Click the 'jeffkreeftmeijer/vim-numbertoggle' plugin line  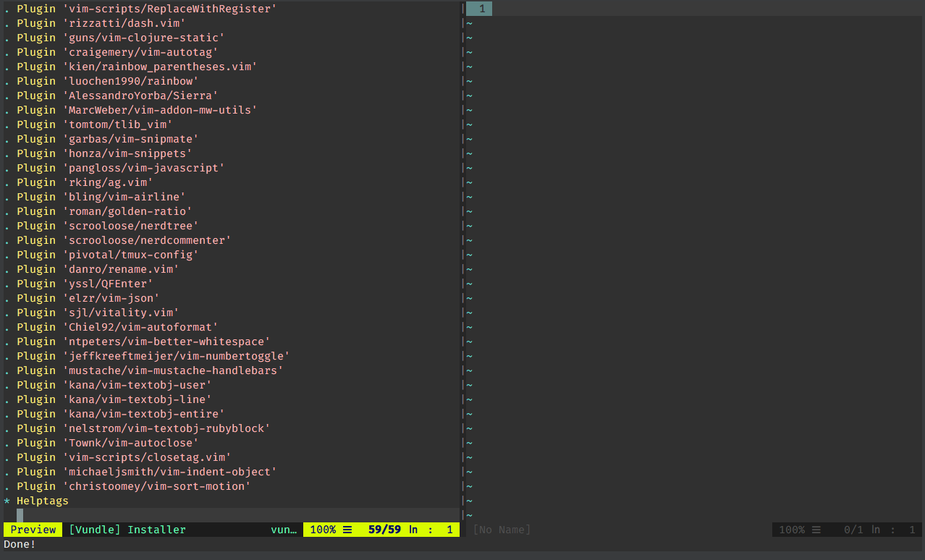[147, 356]
